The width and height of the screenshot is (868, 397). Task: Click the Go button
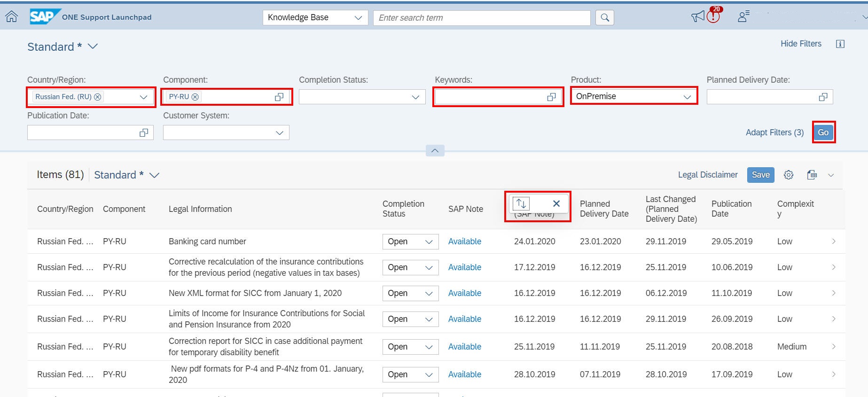(823, 132)
